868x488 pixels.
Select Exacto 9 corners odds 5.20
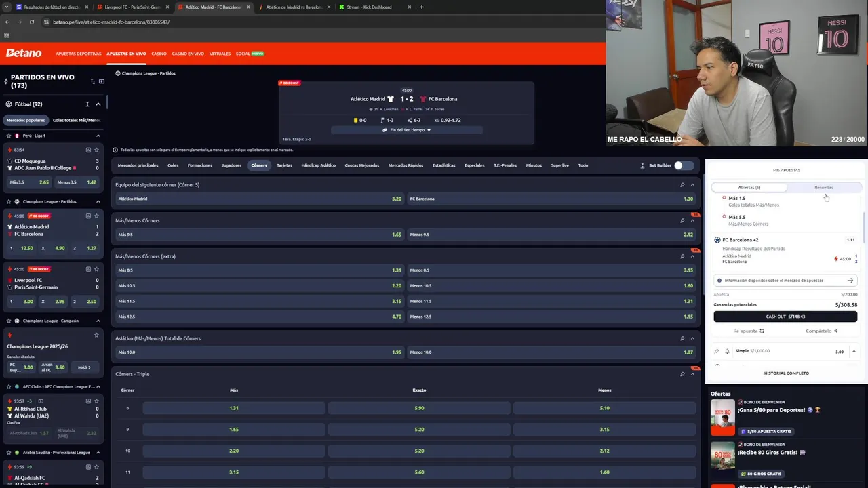pyautogui.click(x=419, y=429)
